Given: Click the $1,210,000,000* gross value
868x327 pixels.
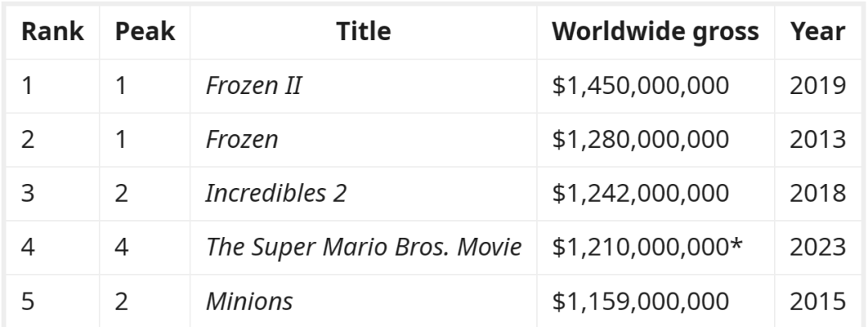Looking at the screenshot, I should [x=646, y=247].
